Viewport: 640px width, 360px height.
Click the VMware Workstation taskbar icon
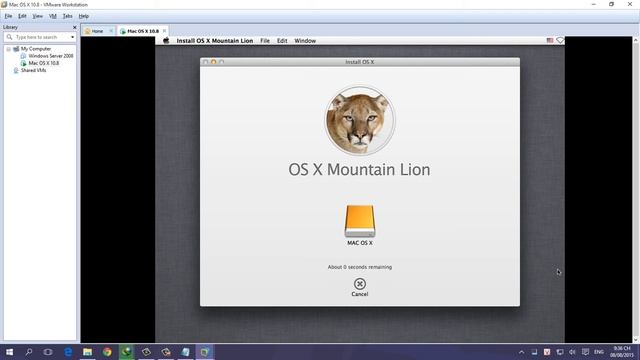(204, 352)
